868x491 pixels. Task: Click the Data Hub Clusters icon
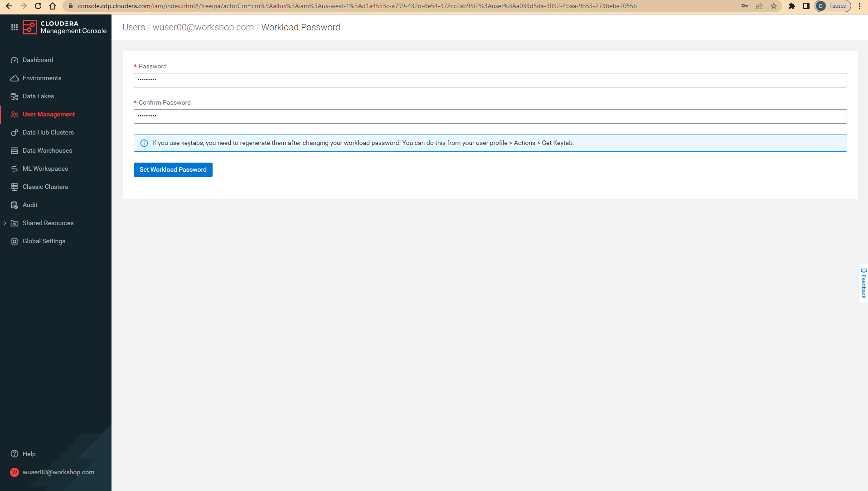pyautogui.click(x=15, y=133)
